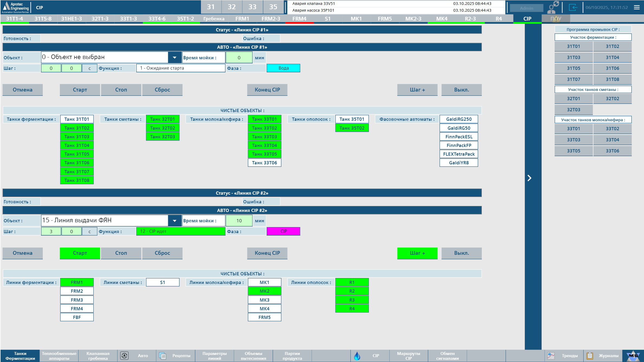
Task: Open the Линия выдачи ФЯН object dropdown
Action: [174, 220]
